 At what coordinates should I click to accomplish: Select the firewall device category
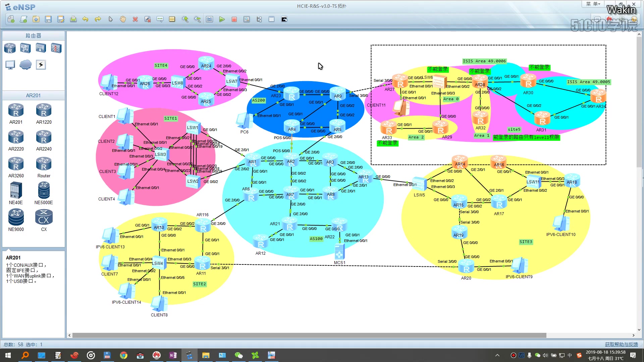tap(56, 48)
